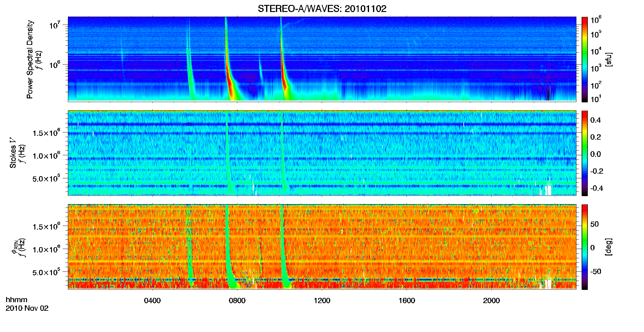The width and height of the screenshot is (644, 332).
Task: Click the phi angle colorbar in degrees
Action: [x=585, y=247]
